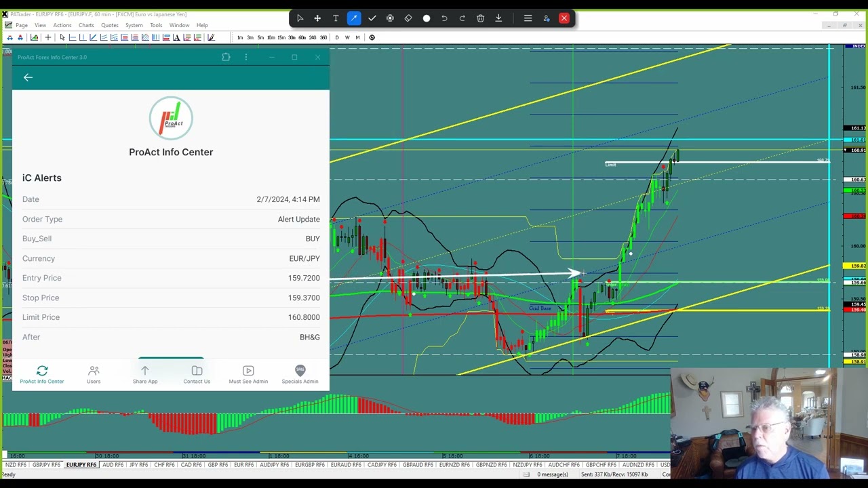Open the white annotation color picker
The height and width of the screenshot is (488, 868).
point(427,18)
